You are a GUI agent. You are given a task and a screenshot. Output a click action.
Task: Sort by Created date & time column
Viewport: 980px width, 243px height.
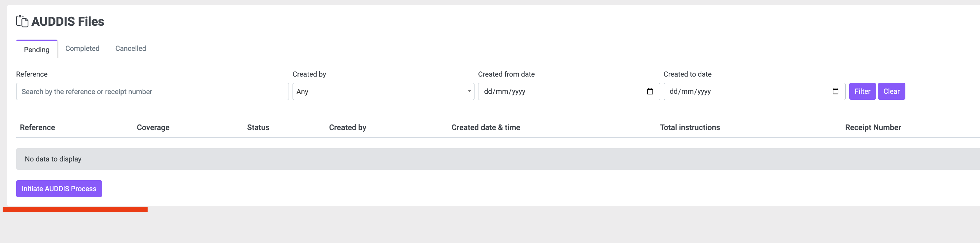485,127
